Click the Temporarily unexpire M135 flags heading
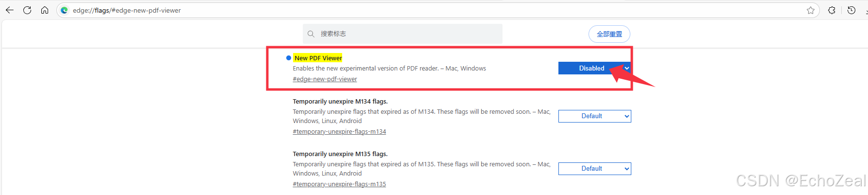This screenshot has width=868, height=195. [340, 154]
